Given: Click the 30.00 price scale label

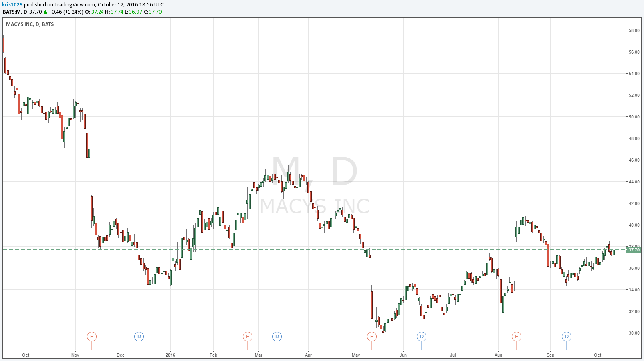Looking at the screenshot, I should pos(634,333).
